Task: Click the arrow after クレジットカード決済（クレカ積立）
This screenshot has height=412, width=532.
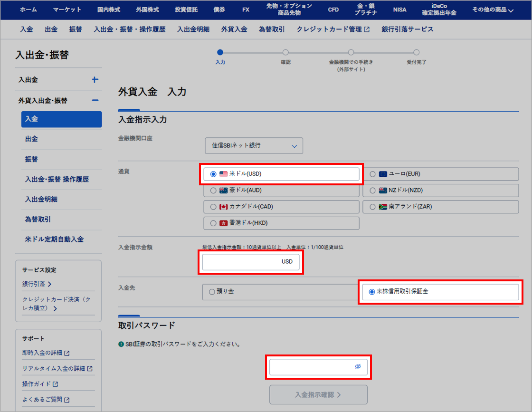Action: [x=55, y=308]
